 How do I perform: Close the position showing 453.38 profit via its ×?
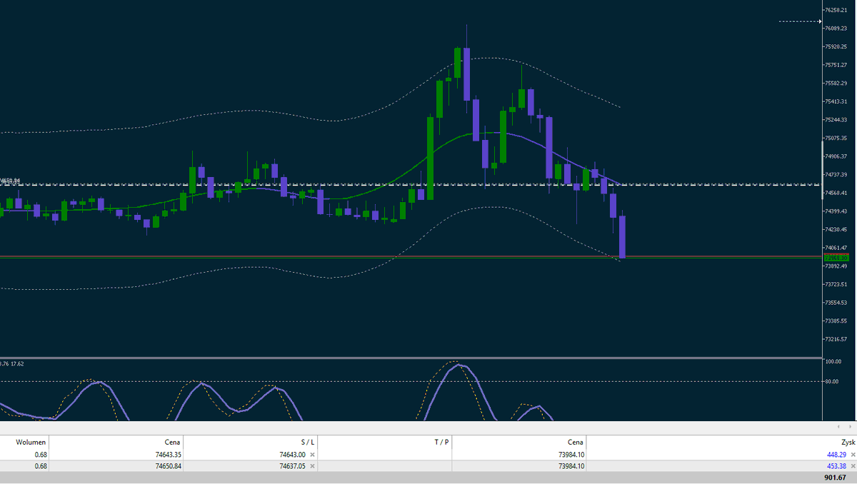(851, 465)
